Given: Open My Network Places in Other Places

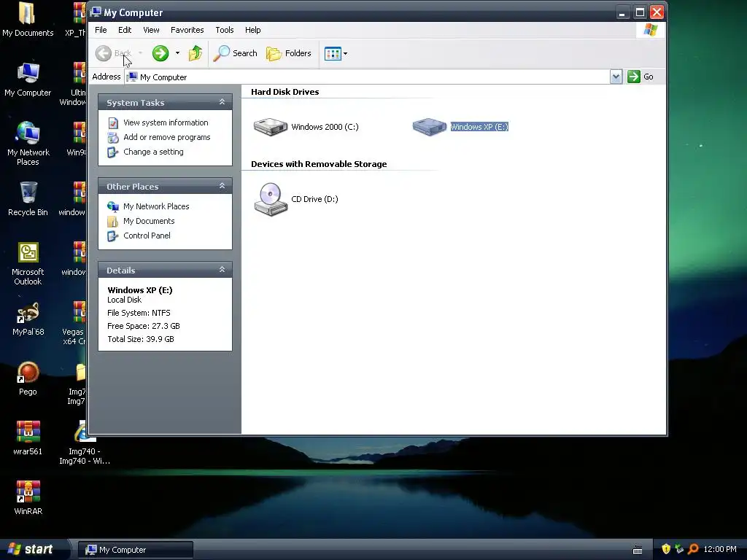Looking at the screenshot, I should [156, 206].
